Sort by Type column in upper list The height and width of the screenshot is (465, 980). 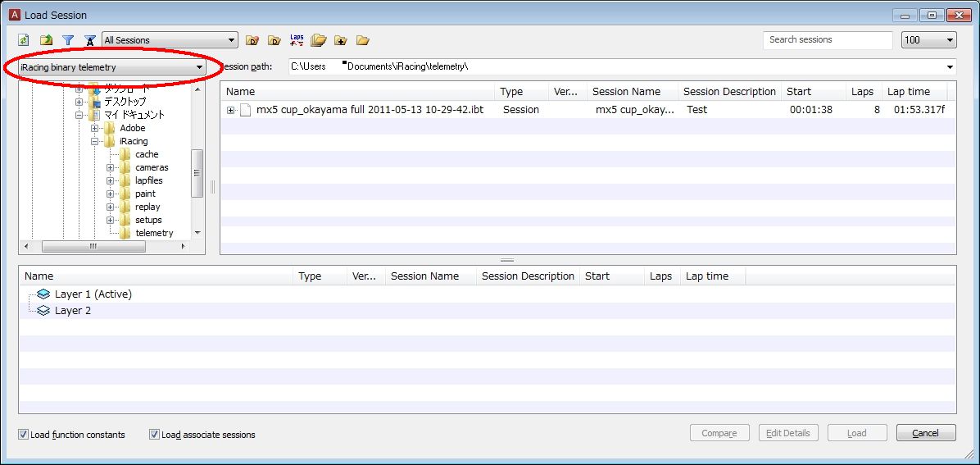[x=521, y=91]
